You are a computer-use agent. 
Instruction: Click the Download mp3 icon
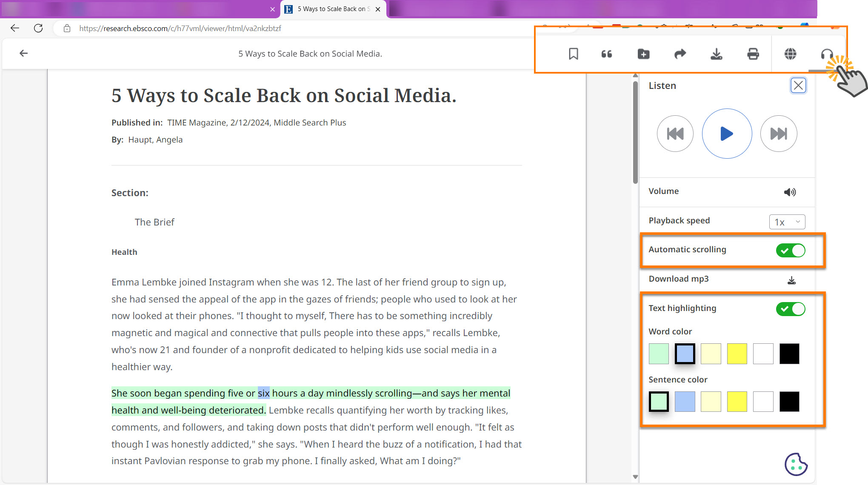click(x=791, y=280)
